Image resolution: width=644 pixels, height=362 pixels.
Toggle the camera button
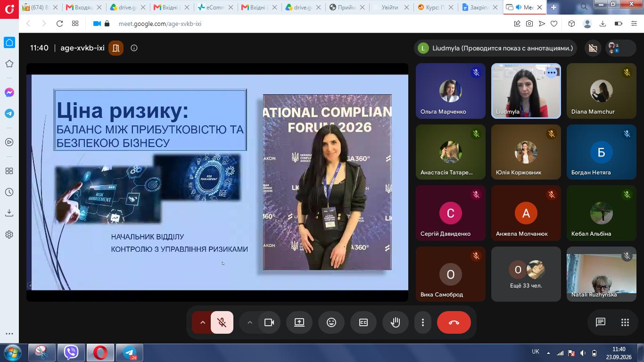pyautogui.click(x=269, y=322)
